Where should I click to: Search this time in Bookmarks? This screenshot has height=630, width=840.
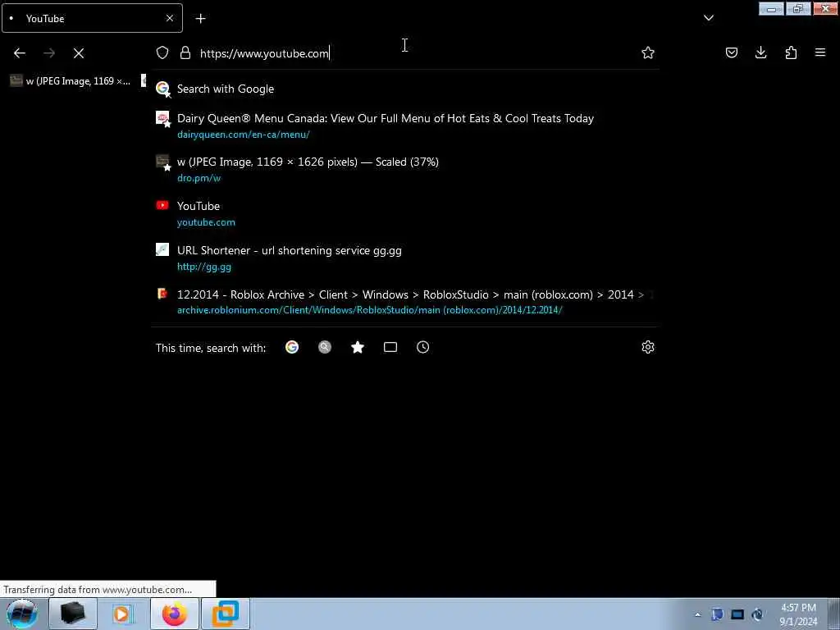[x=358, y=347]
